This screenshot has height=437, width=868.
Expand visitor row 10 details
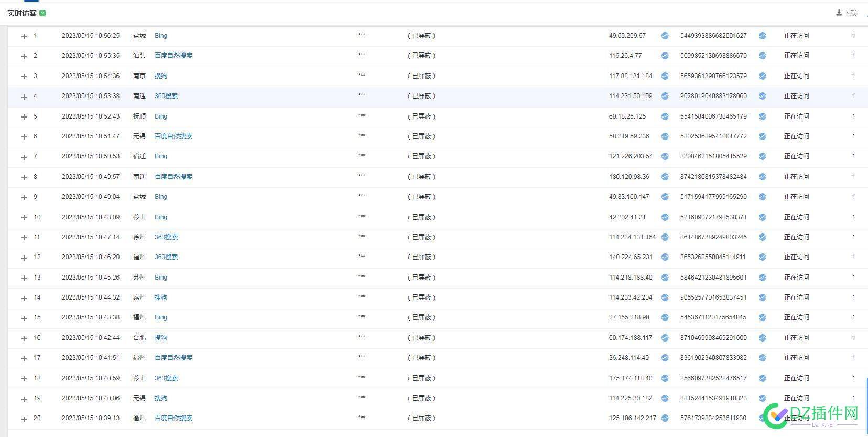point(24,218)
